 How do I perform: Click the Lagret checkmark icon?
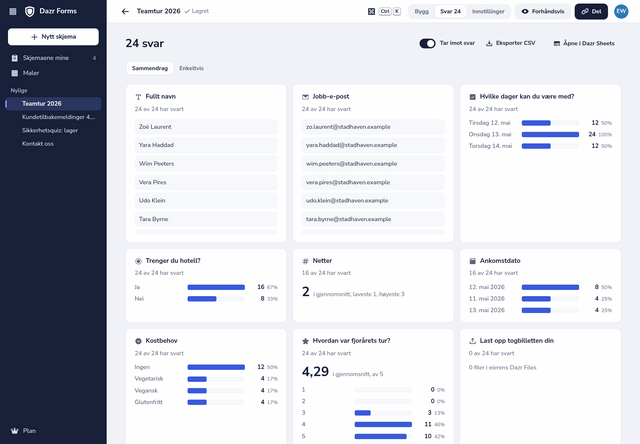(x=187, y=11)
